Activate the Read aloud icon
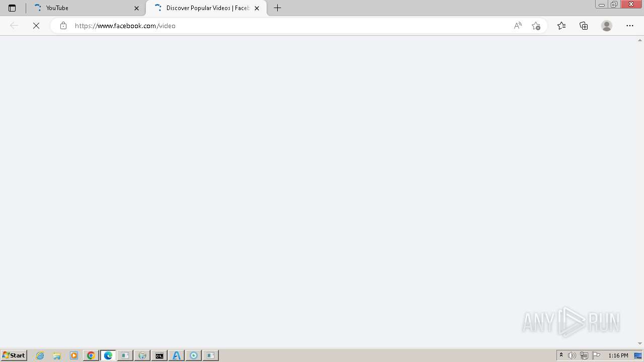Image resolution: width=644 pixels, height=362 pixels. [x=518, y=26]
